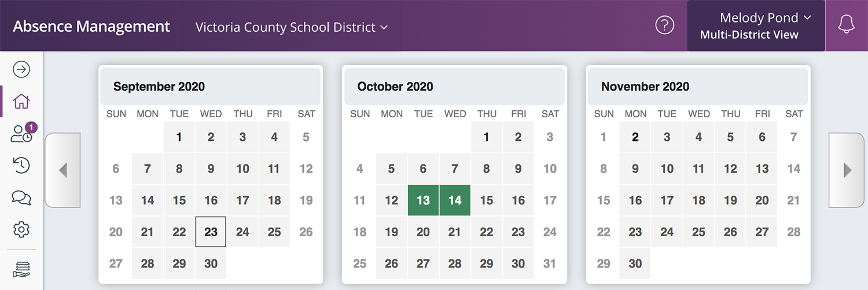Open the absences icon with notification badge

pos(23,133)
